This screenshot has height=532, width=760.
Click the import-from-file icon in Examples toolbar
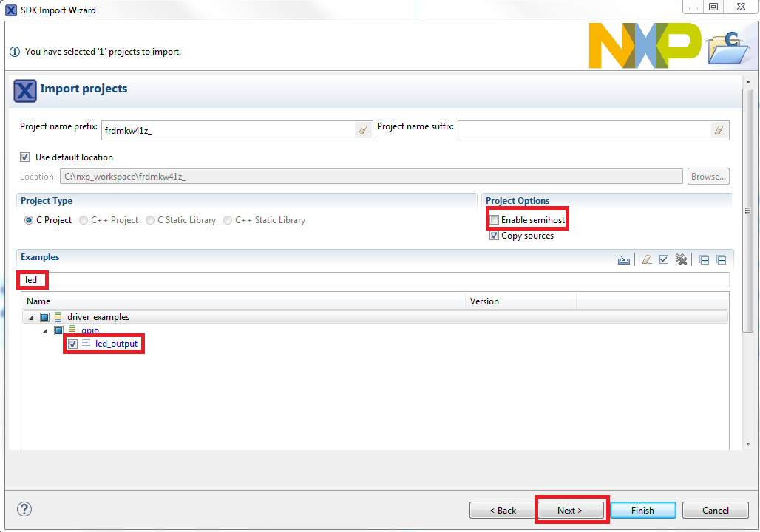[624, 259]
